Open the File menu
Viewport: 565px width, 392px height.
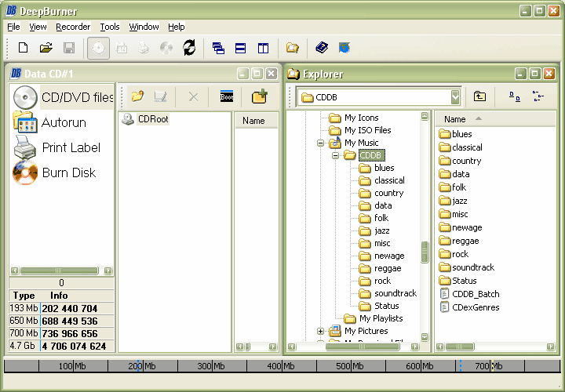pos(13,27)
